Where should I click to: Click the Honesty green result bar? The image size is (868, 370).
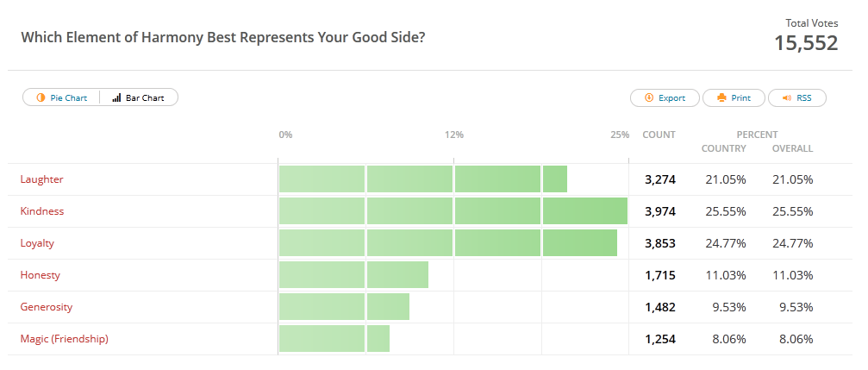pos(353,275)
